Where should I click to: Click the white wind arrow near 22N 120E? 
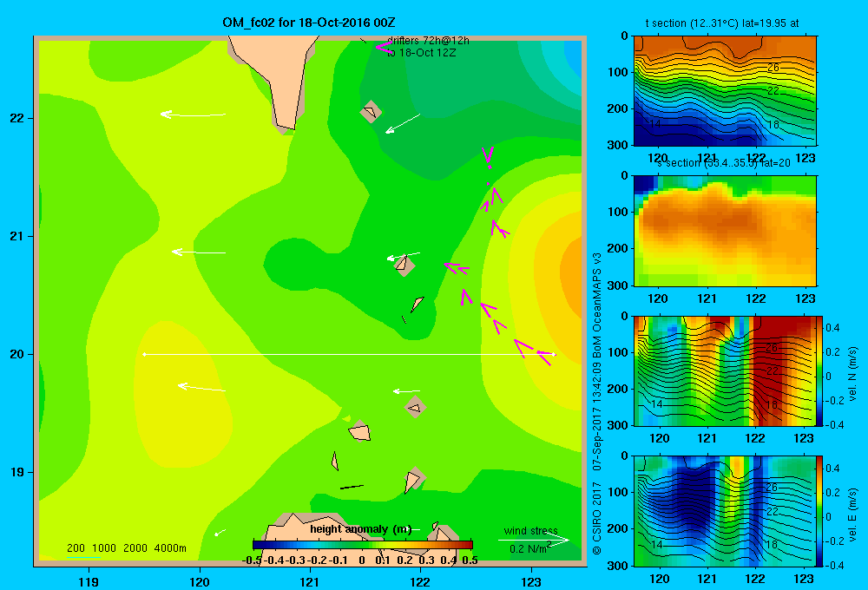[x=193, y=115]
